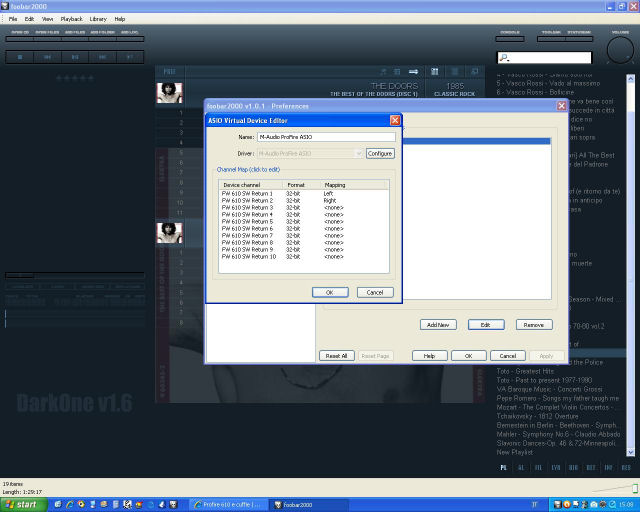Click The Doors album art thumbnail at top
Image resolution: width=640 pixels, height=512 pixels.
click(x=169, y=93)
